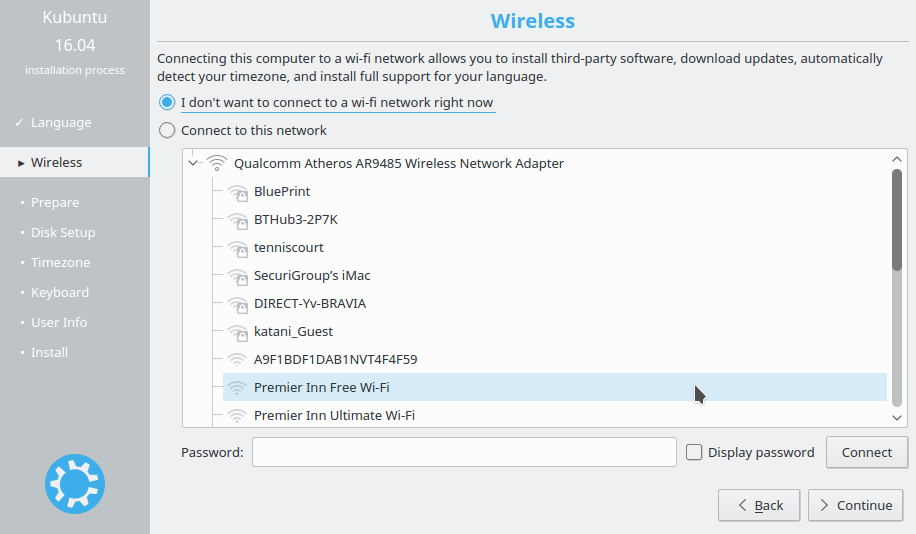Screen dimensions: 916x534
Task: Click the scroll-down arrow of network list
Action: pyautogui.click(x=897, y=417)
